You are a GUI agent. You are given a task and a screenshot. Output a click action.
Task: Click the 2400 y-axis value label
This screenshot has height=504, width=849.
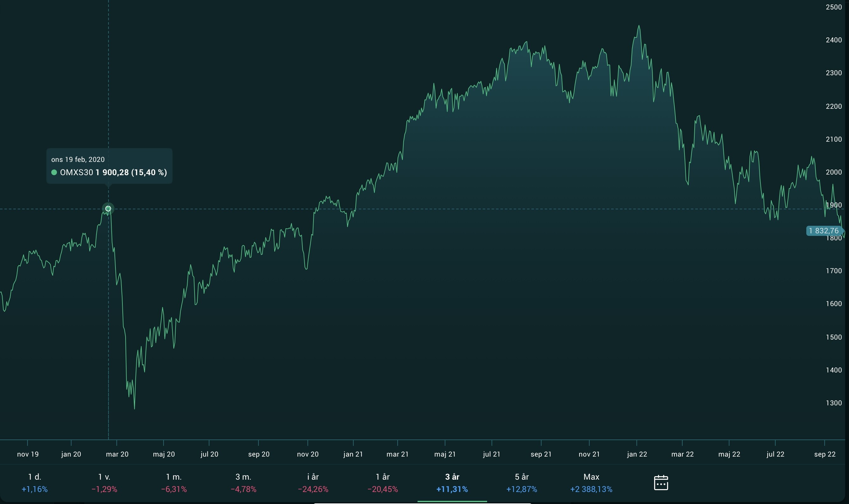coord(834,40)
